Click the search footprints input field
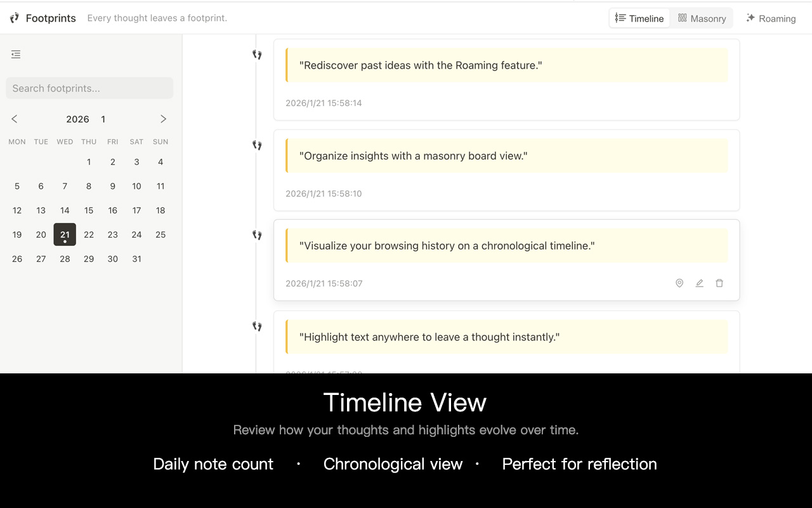812x508 pixels. click(x=89, y=88)
